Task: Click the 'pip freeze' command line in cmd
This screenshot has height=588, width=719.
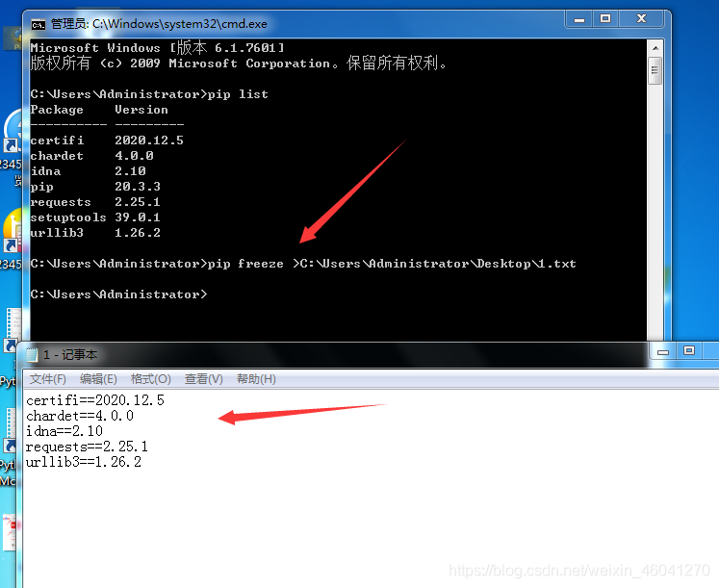Action: [303, 264]
